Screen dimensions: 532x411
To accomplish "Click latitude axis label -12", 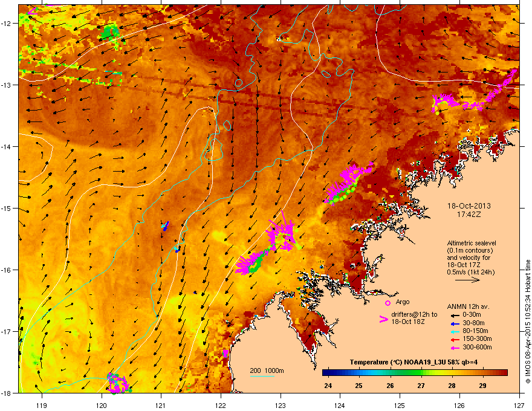I will [x=7, y=24].
